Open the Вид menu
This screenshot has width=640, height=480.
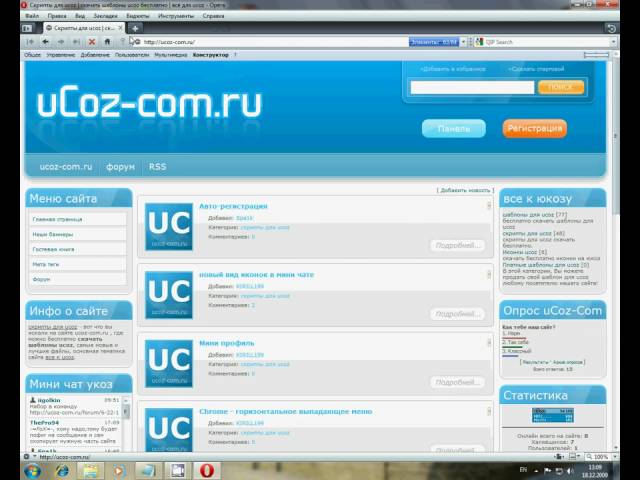[80, 16]
